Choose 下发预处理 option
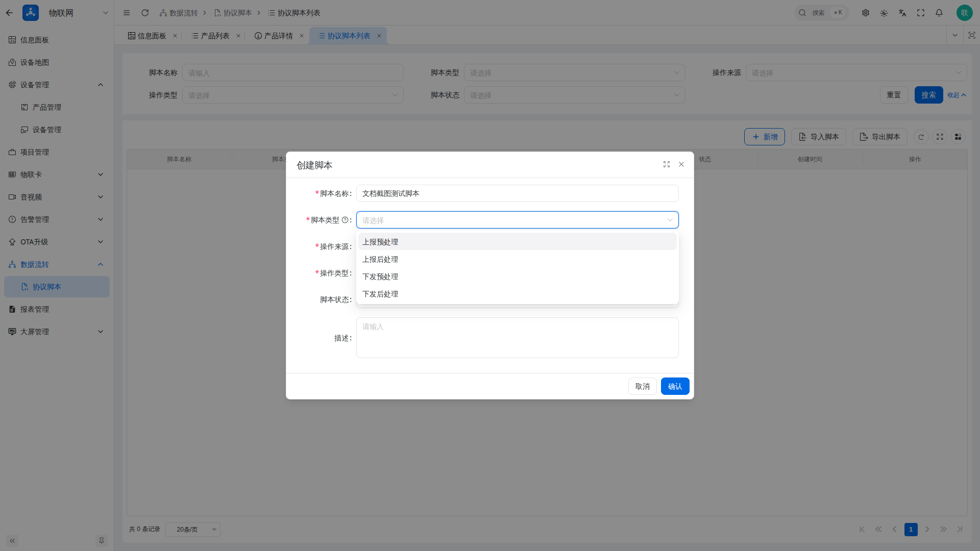The image size is (980, 551). (x=518, y=277)
